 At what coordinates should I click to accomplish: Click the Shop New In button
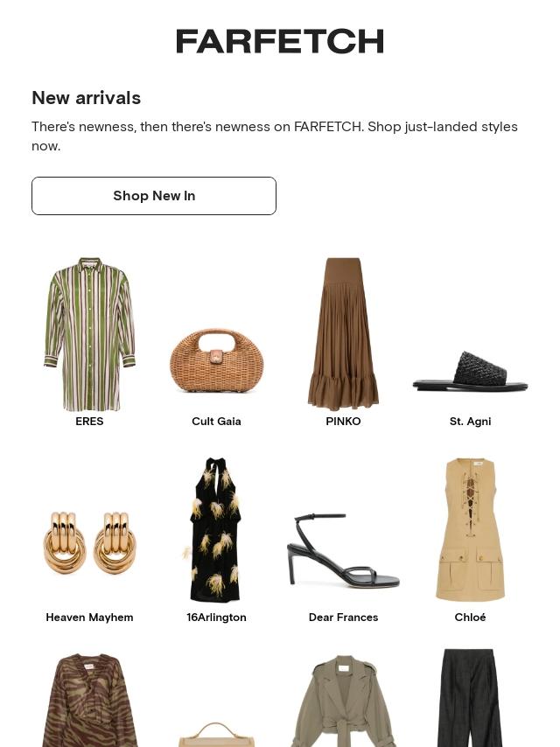pos(154,196)
